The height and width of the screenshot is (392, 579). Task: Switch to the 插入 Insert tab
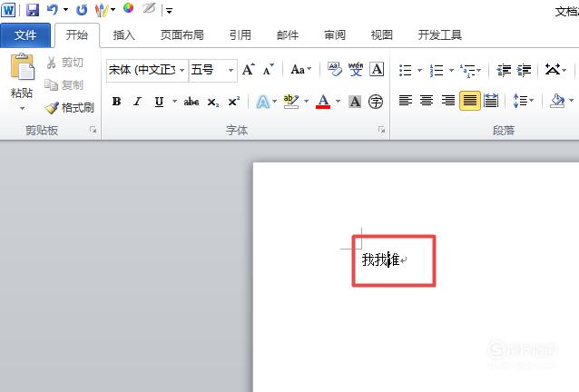pyautogui.click(x=123, y=35)
